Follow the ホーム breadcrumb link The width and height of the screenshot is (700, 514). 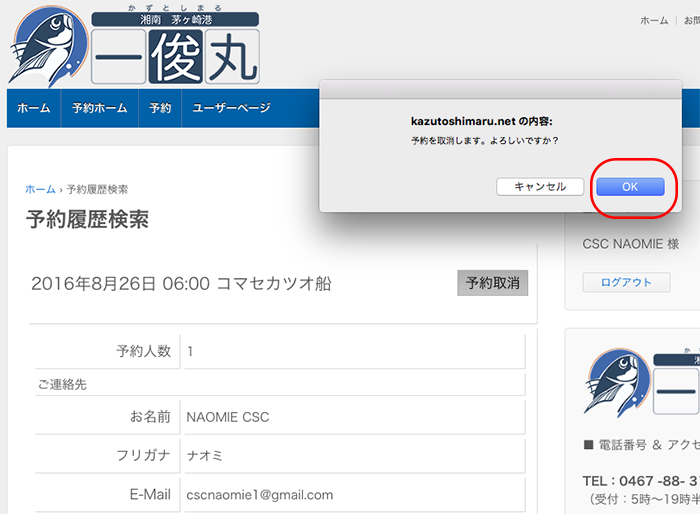tap(40, 189)
